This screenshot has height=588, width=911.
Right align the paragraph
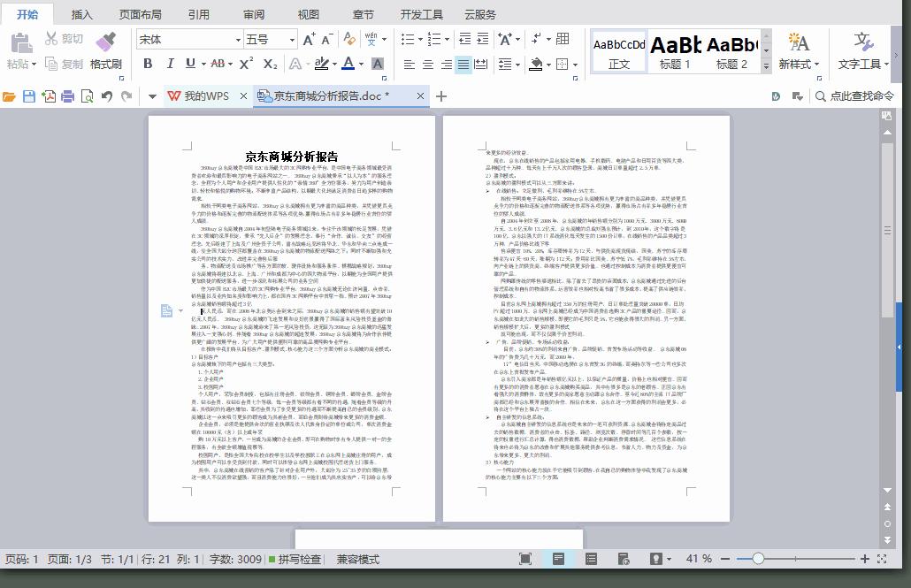(446, 64)
